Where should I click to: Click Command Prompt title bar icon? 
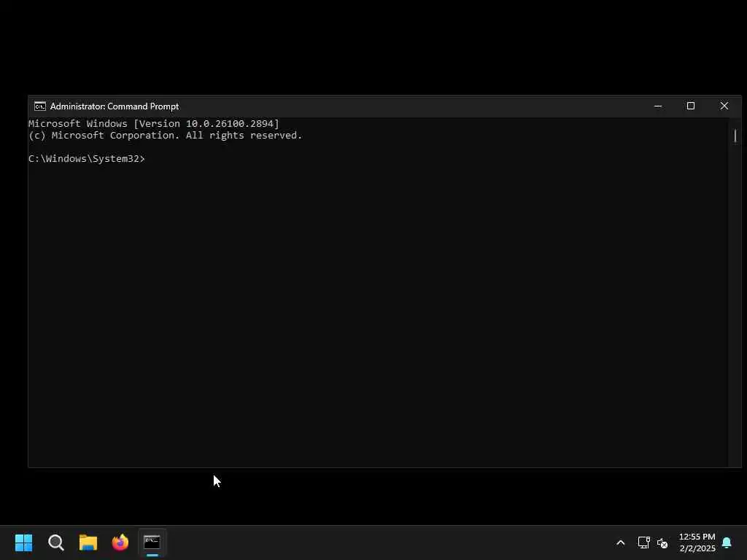tap(40, 106)
